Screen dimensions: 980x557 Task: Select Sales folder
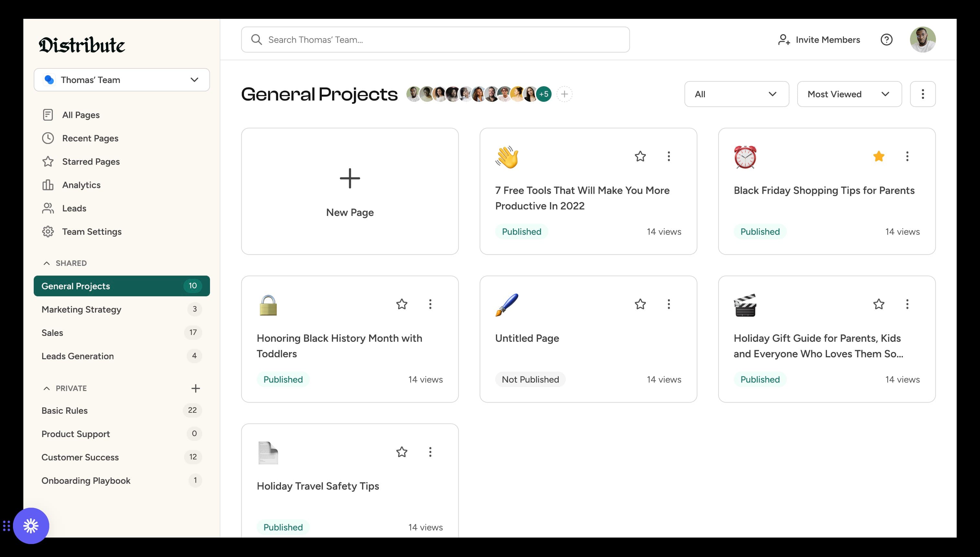tap(122, 332)
